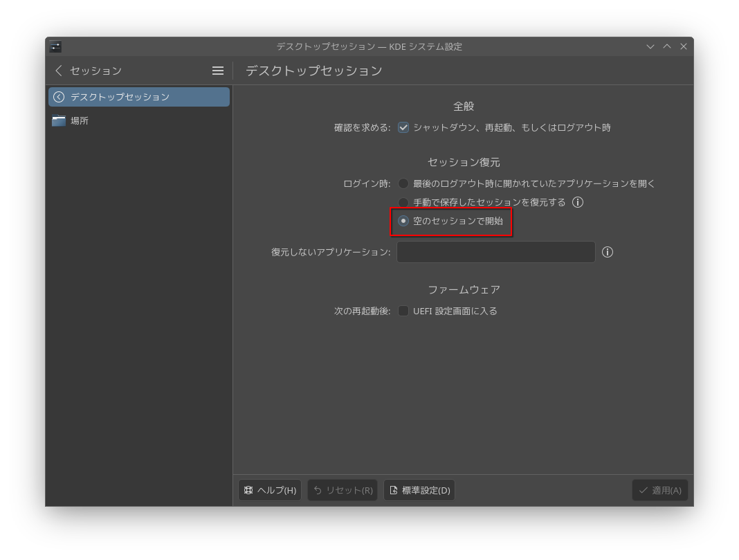Maximize the KDE システム設定 window

pyautogui.click(x=667, y=46)
